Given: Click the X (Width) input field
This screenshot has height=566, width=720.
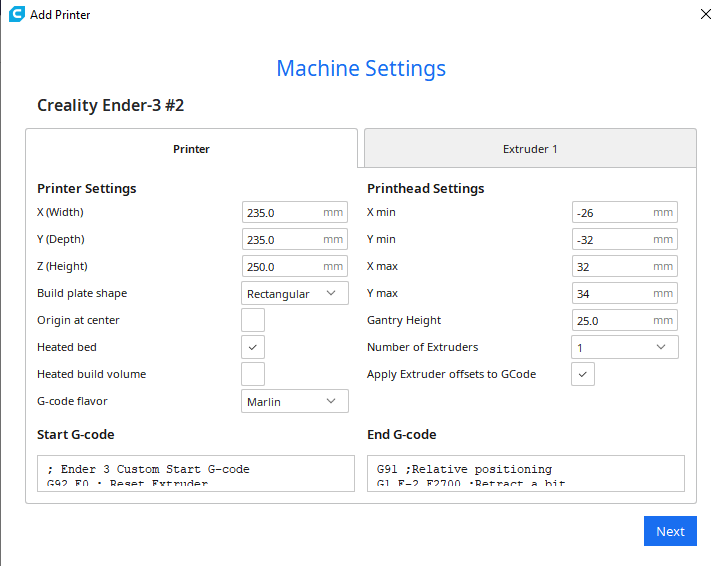Looking at the screenshot, I should tap(282, 212).
